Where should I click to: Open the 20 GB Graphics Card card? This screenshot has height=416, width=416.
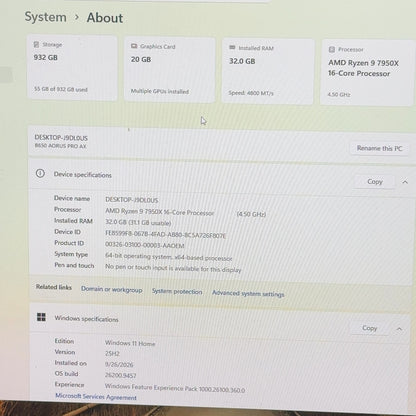(170, 69)
